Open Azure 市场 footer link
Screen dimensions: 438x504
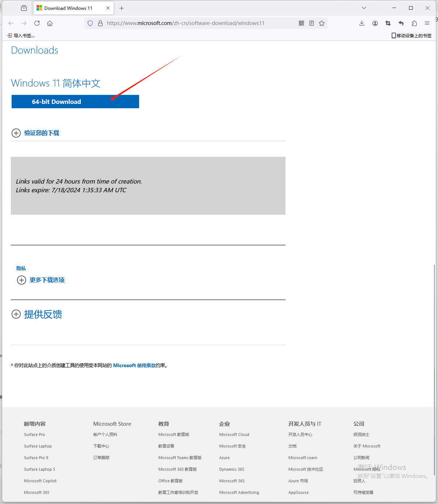298,481
